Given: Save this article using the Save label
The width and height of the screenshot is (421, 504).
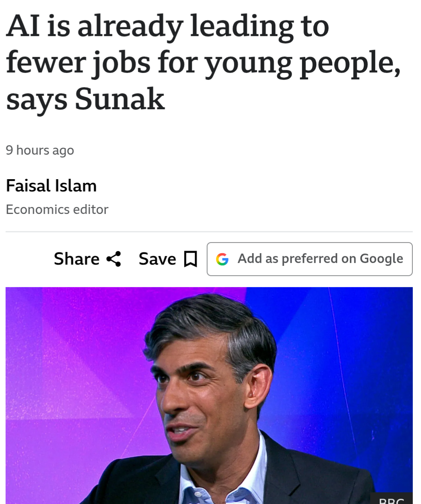Looking at the screenshot, I should pyautogui.click(x=158, y=259).
